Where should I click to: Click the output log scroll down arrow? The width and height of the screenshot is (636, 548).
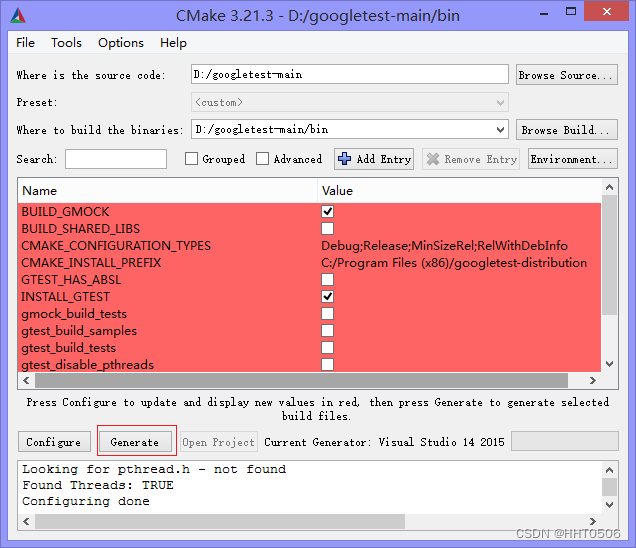pyautogui.click(x=609, y=505)
